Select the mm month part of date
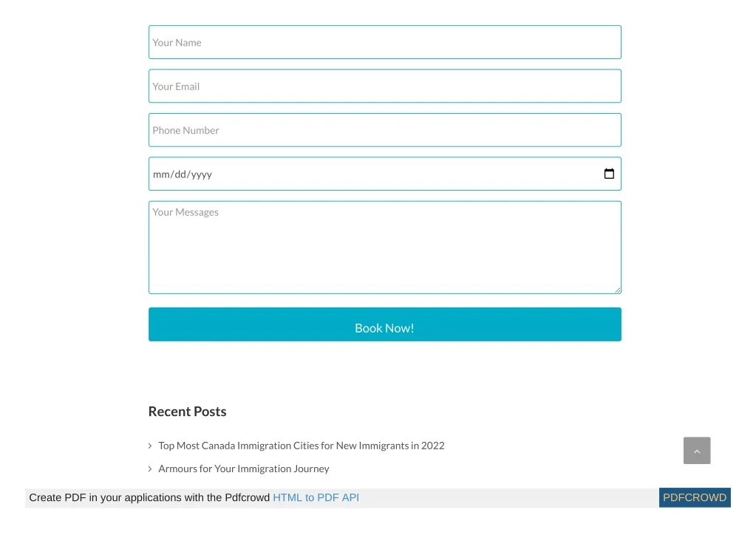 coord(160,174)
